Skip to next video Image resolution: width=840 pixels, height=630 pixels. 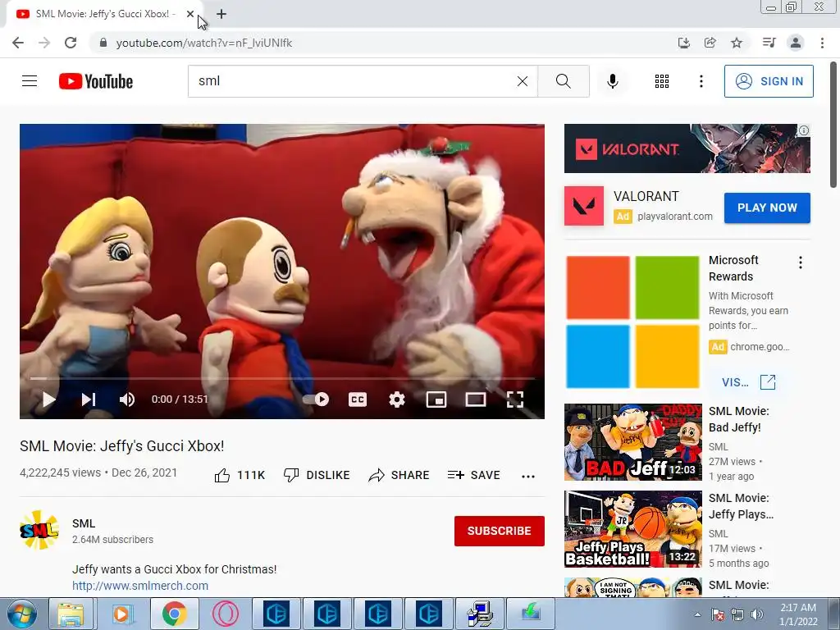tap(89, 399)
